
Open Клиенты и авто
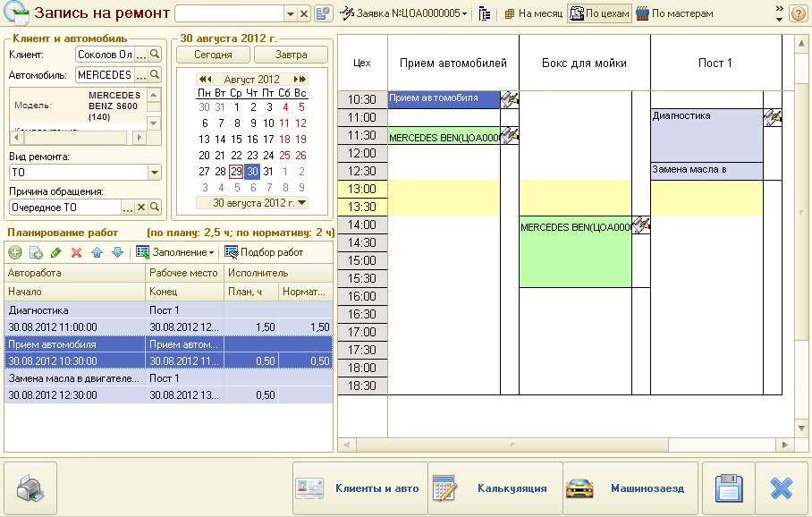pyautogui.click(x=359, y=488)
